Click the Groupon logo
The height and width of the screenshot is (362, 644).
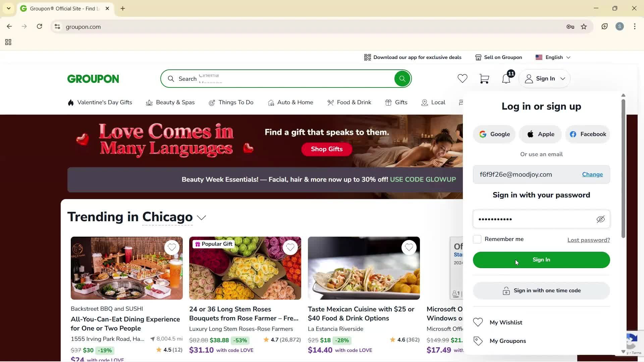[93, 79]
